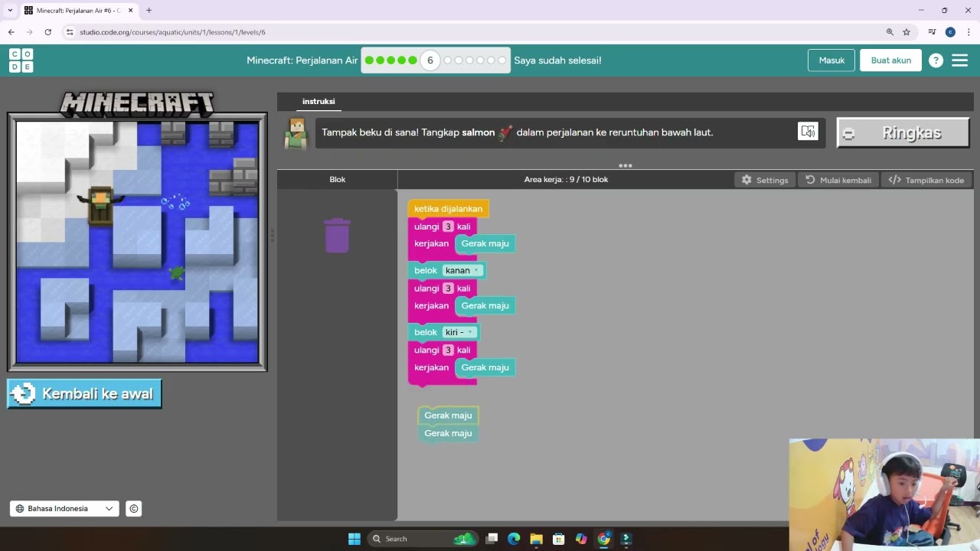980x551 pixels.
Task: Edit the repeat count in third ulangi block
Action: 448,350
